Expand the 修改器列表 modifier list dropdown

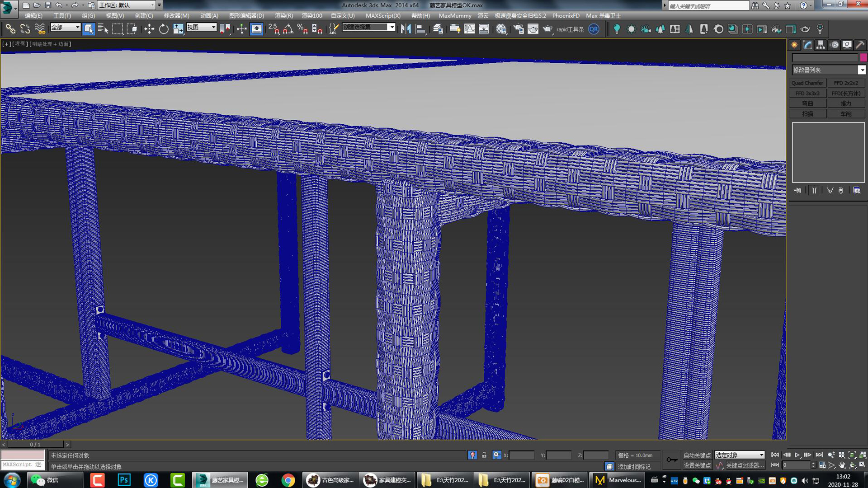[x=862, y=70]
